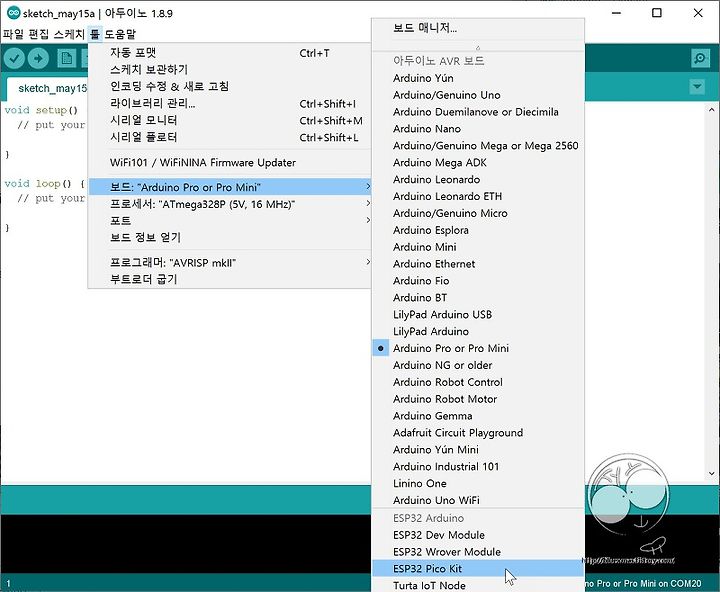Open 라이브러리 관리... entry
This screenshot has height=592, width=720.
tap(229, 103)
